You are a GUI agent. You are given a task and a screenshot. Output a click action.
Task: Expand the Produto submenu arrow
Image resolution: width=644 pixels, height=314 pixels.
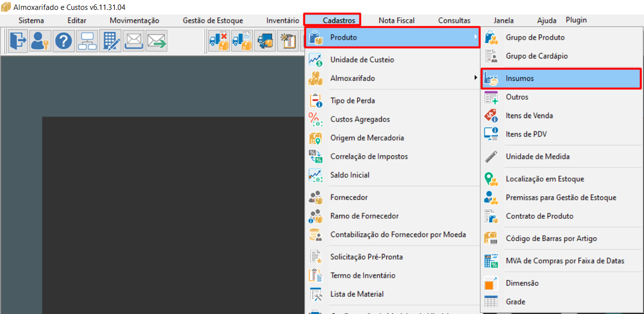pos(475,37)
